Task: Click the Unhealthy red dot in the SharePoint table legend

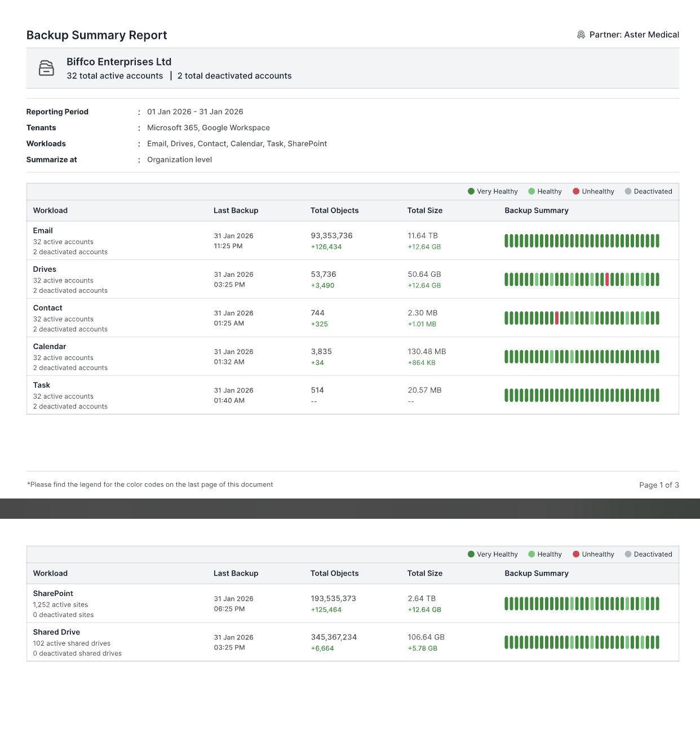Action: [x=576, y=554]
